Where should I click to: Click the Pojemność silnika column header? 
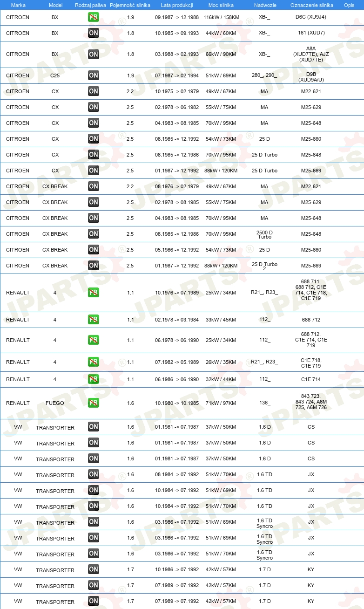click(x=130, y=5)
